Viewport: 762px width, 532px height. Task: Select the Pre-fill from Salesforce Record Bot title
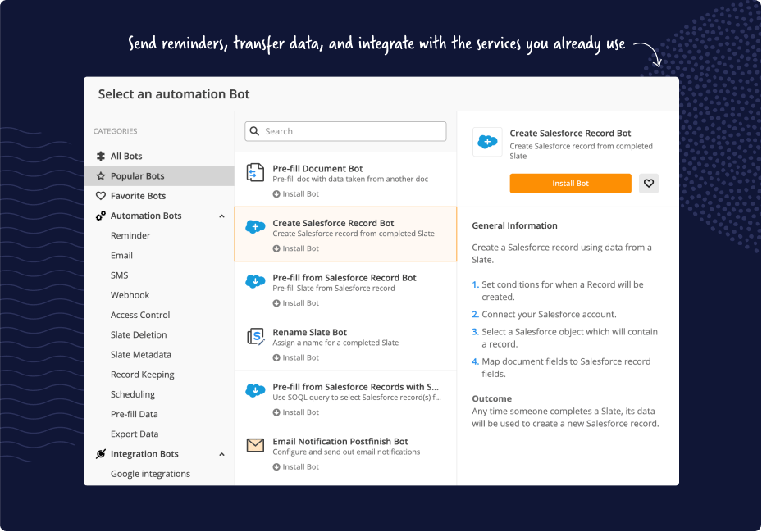point(344,278)
